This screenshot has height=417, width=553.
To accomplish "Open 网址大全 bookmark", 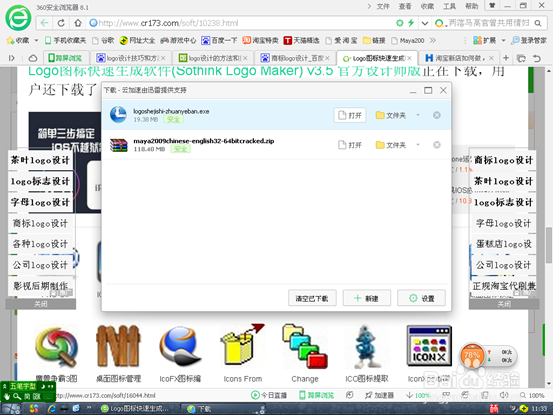I will 137,41.
